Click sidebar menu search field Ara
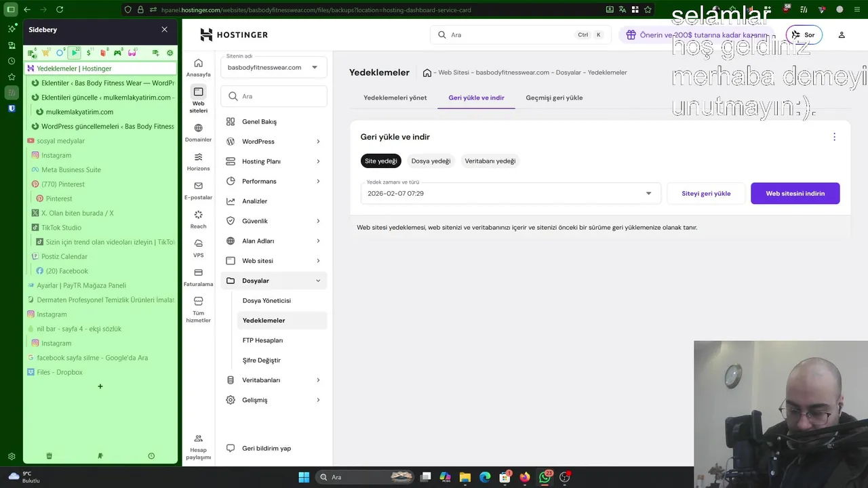This screenshot has width=868, height=488. pos(274,96)
